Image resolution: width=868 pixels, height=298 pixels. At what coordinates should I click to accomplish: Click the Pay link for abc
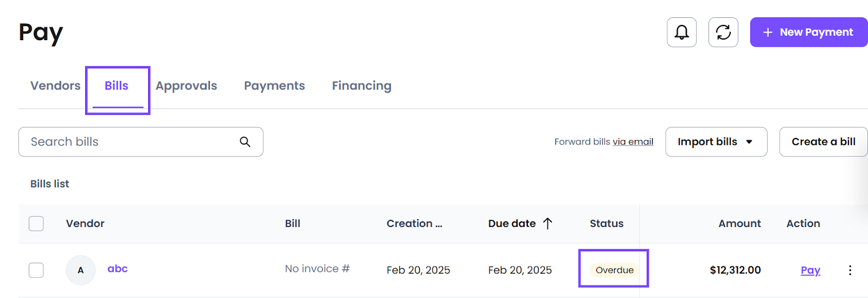pos(810,270)
